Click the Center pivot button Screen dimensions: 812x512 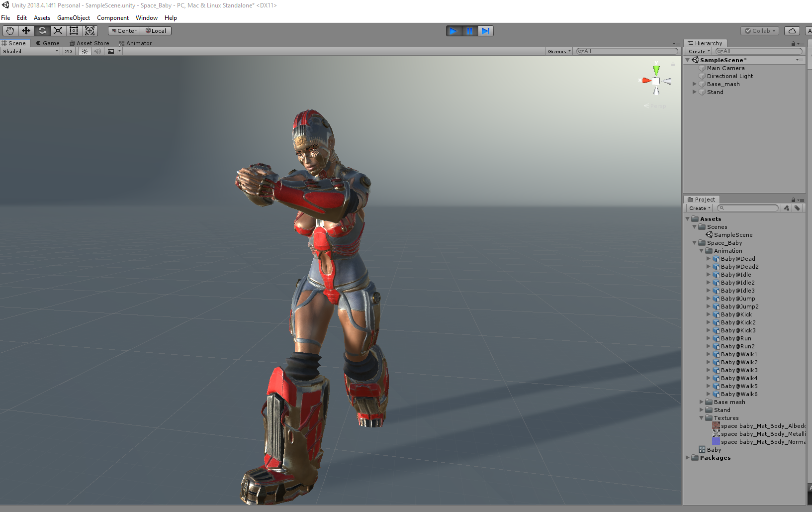(x=124, y=31)
